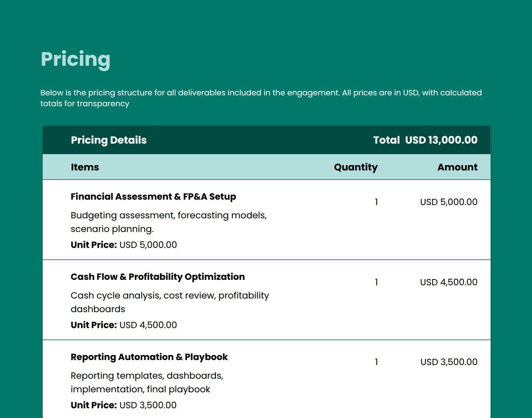Select the Pricing Details header bar
The height and width of the screenshot is (418, 532).
click(x=109, y=140)
